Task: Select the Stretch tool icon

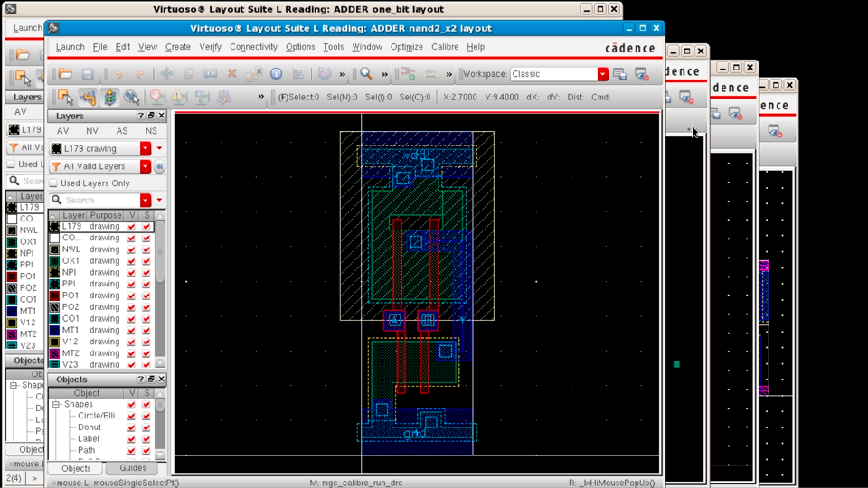Action: tap(211, 73)
